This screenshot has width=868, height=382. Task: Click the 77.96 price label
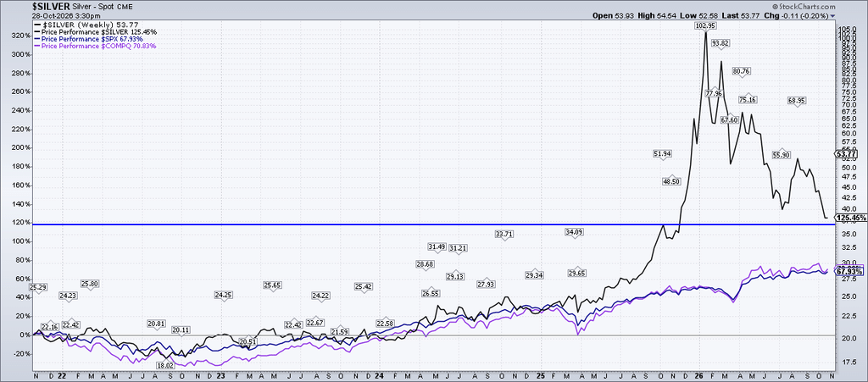click(x=714, y=93)
